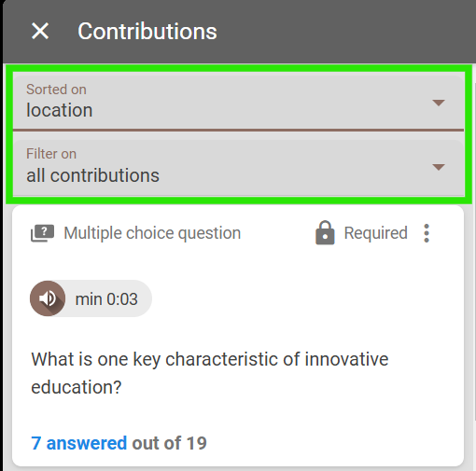Open the Filter on all contributions dropdown

tap(238, 168)
